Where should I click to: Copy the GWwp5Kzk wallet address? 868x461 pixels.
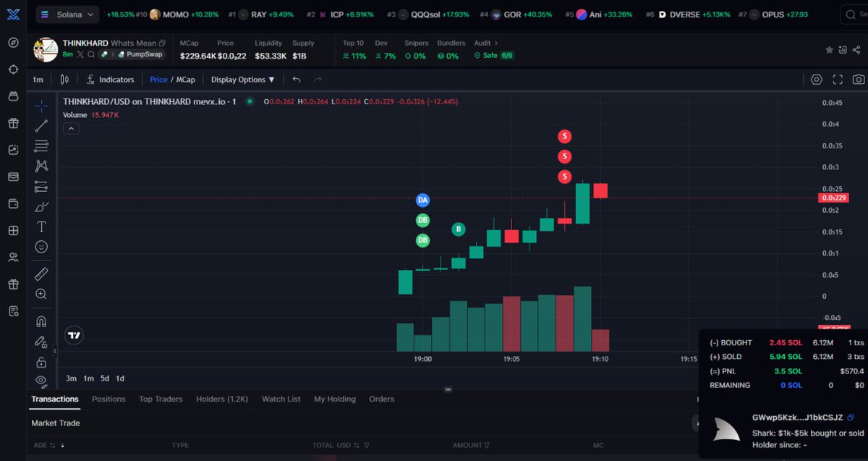coord(851,418)
